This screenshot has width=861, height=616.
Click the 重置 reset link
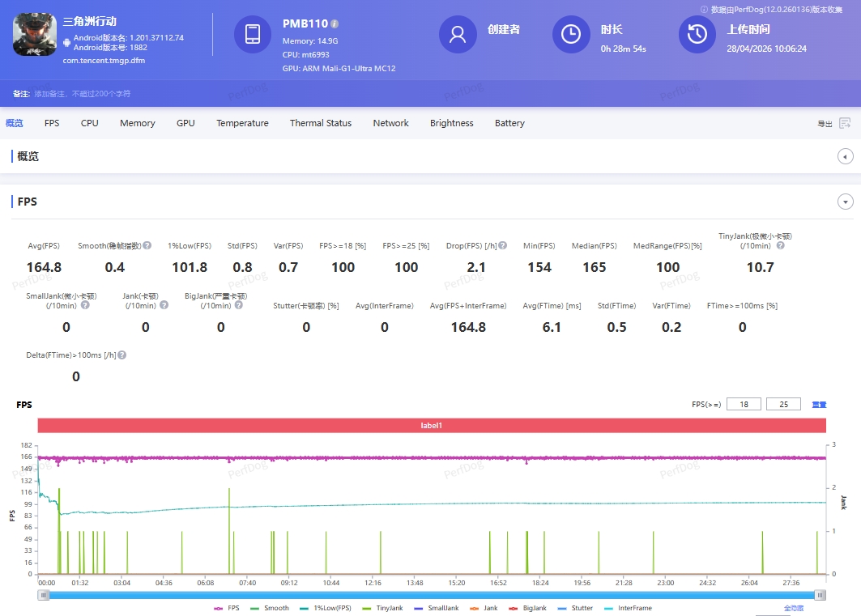pos(819,404)
